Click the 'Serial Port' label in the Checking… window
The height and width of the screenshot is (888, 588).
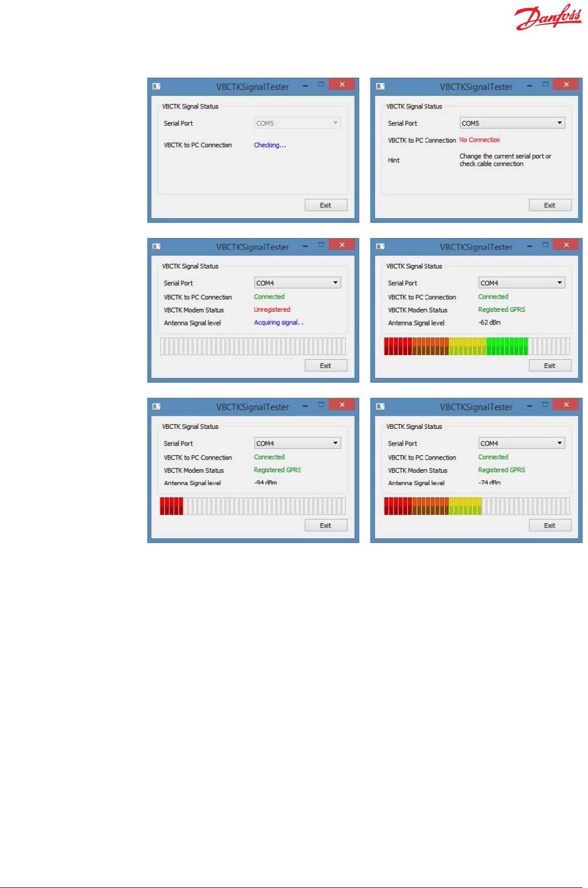pyautogui.click(x=178, y=123)
